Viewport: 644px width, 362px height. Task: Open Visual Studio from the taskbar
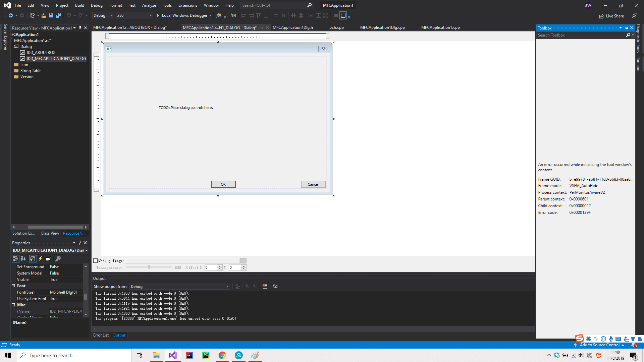(x=173, y=355)
